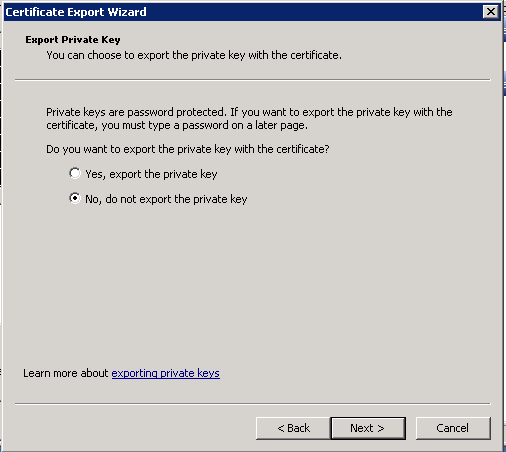Open the 'exporting private keys' help link
The image size is (506, 452).
point(166,373)
